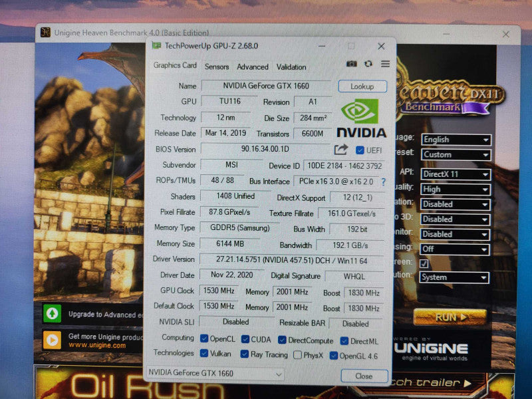This screenshot has width=532, height=399.
Task: Click the Subvendor value MSI
Action: tap(231, 164)
